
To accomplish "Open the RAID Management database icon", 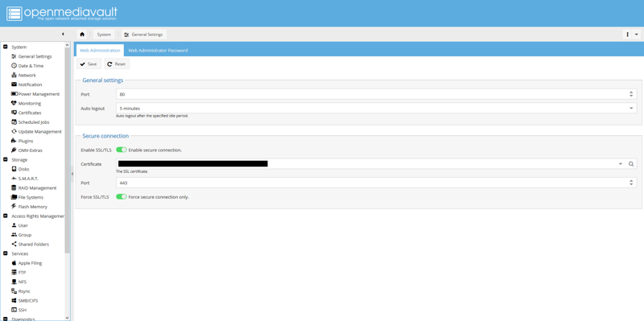I will (14, 188).
